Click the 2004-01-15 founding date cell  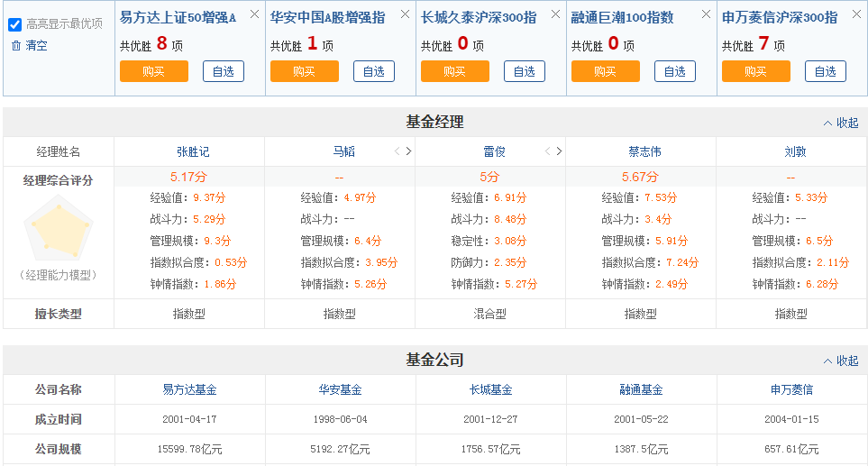point(791,419)
